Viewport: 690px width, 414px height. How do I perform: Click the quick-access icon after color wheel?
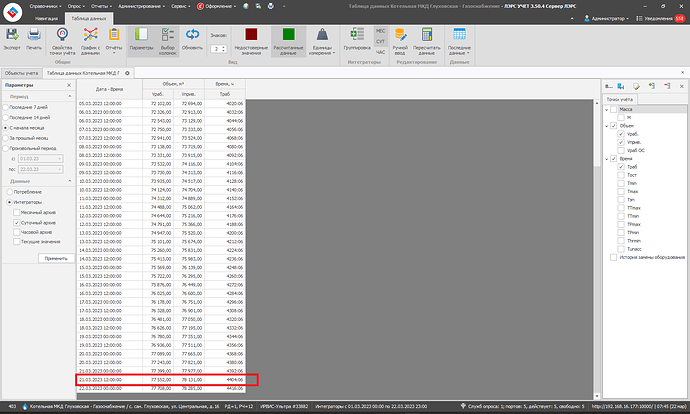pos(258,6)
